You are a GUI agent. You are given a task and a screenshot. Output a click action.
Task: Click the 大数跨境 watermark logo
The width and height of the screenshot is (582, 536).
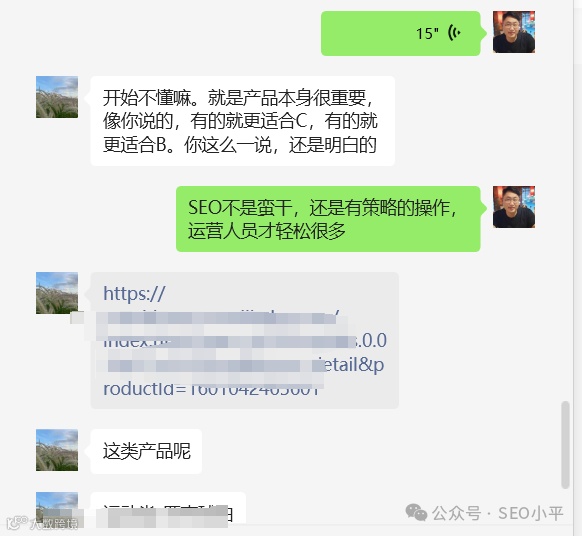[x=42, y=523]
